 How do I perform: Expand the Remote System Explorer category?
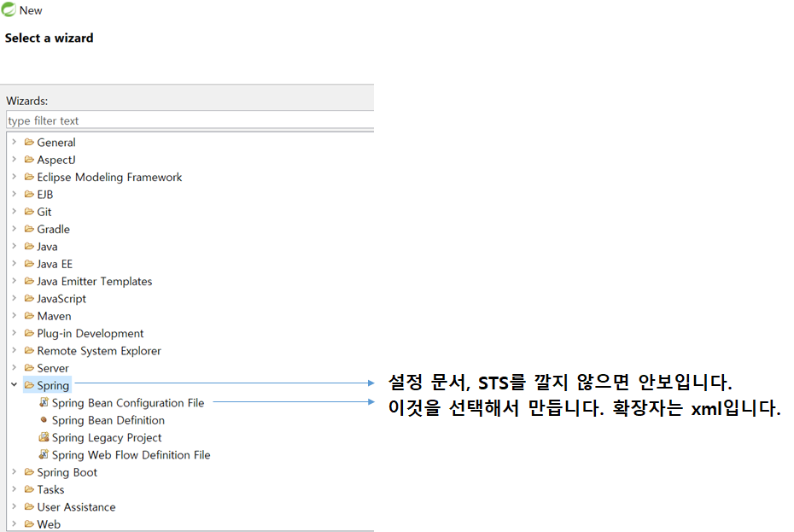pyautogui.click(x=15, y=351)
